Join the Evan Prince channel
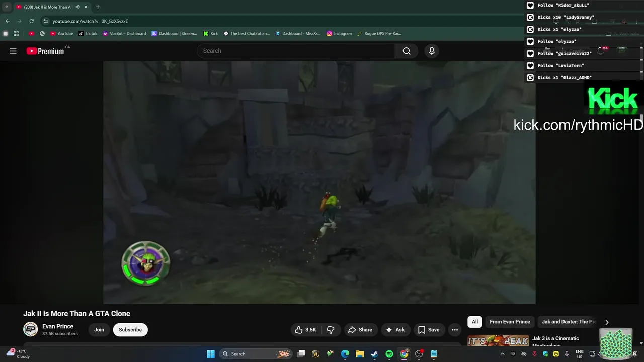Screen dimensions: 644x362 click(x=99, y=330)
